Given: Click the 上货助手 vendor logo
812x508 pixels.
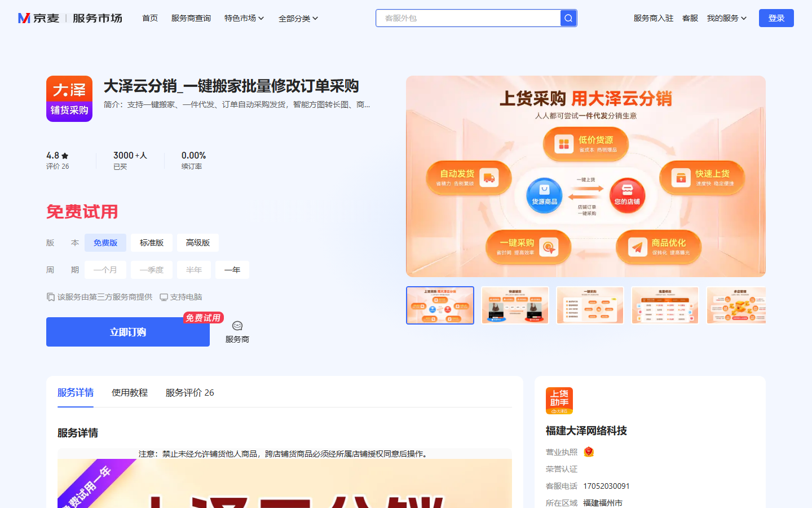Looking at the screenshot, I should pyautogui.click(x=559, y=401).
